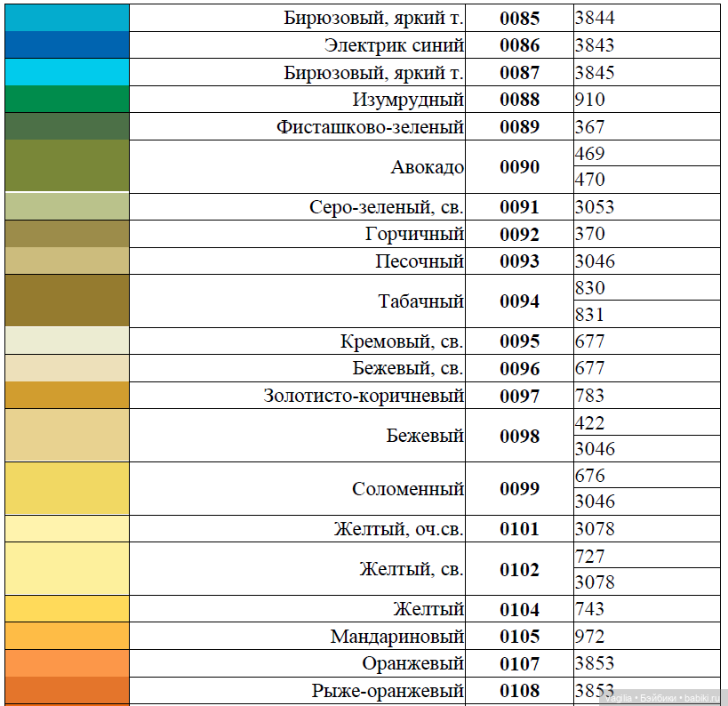The width and height of the screenshot is (728, 706).
Task: Choose the Рыже-оранжевый color swatch
Action: pyautogui.click(x=67, y=690)
